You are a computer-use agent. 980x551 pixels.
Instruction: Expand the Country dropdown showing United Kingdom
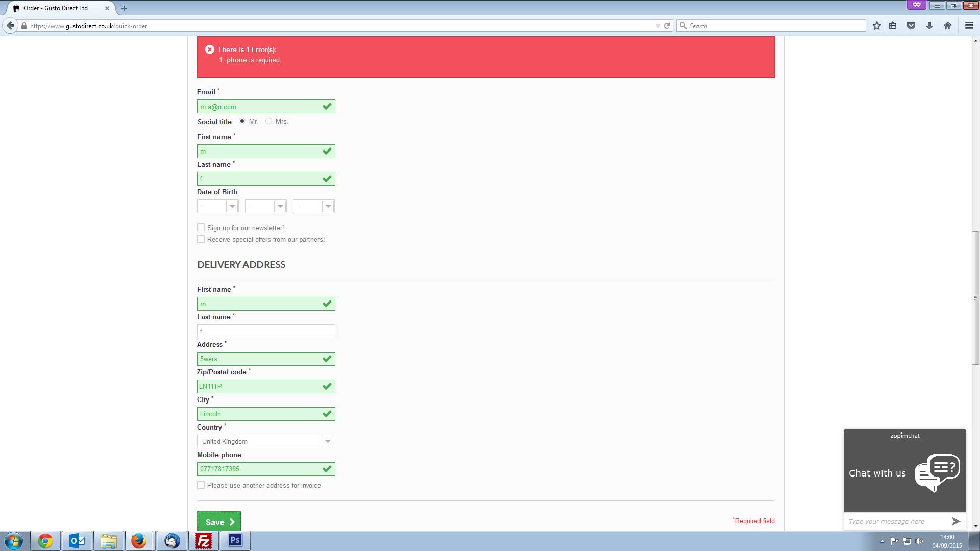265,441
